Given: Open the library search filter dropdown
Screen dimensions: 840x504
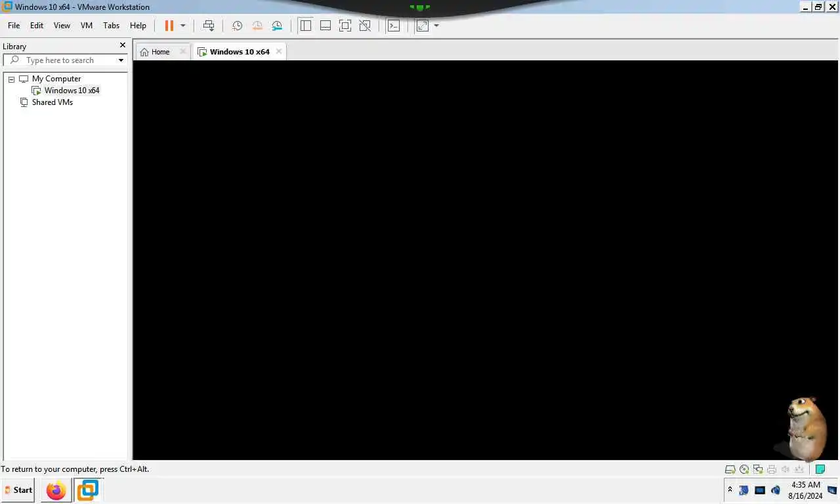Looking at the screenshot, I should (121, 60).
